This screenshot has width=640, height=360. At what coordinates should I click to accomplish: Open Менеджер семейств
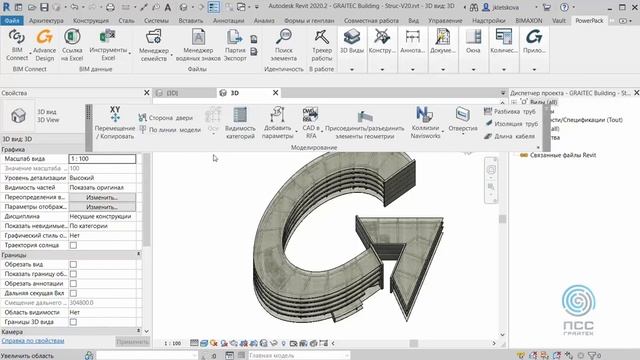[x=154, y=45]
